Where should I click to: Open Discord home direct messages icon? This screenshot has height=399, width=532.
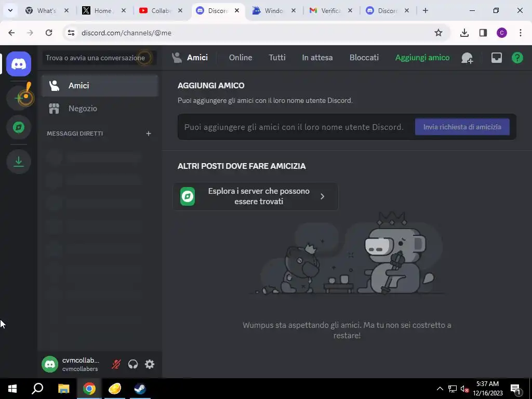coord(19,64)
